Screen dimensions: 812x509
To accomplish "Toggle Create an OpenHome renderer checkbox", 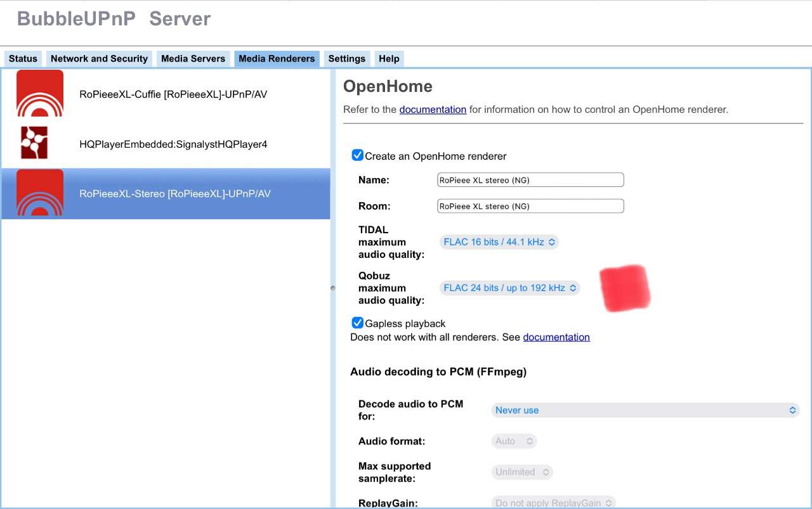I will click(x=358, y=155).
